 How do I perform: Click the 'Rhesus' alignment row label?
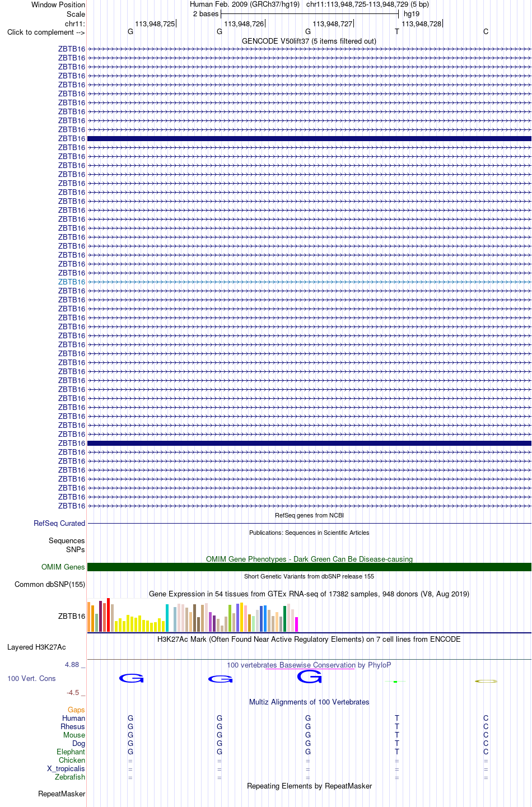pyautogui.click(x=73, y=726)
